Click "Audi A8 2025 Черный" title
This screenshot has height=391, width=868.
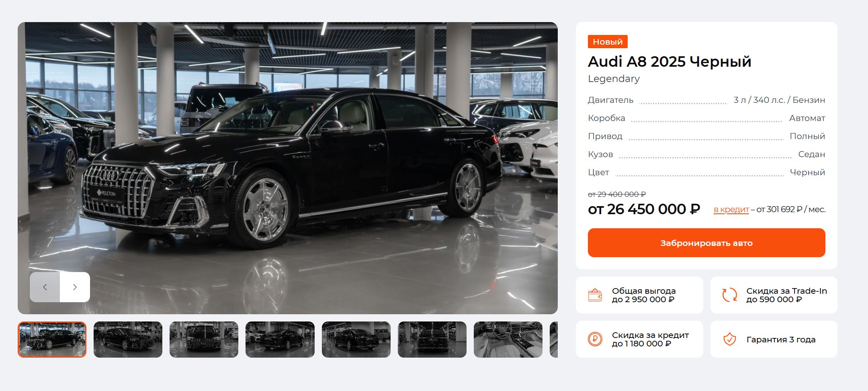point(669,61)
